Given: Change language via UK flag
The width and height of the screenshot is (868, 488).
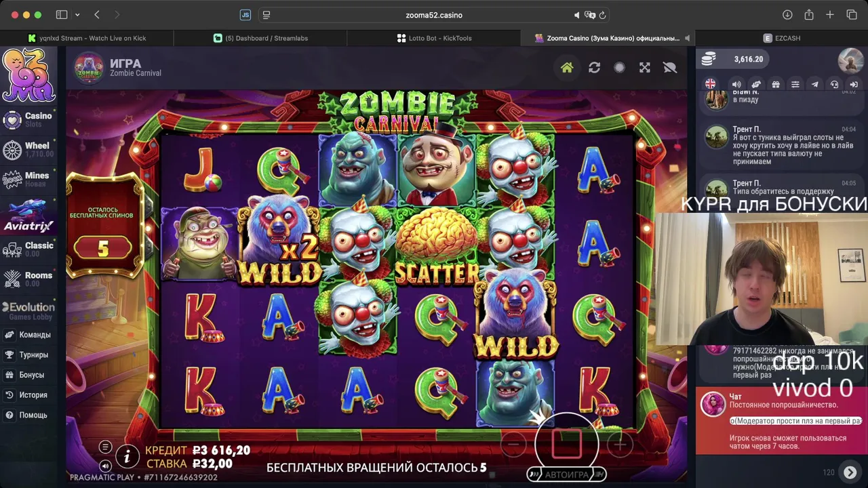Looking at the screenshot, I should pos(710,84).
